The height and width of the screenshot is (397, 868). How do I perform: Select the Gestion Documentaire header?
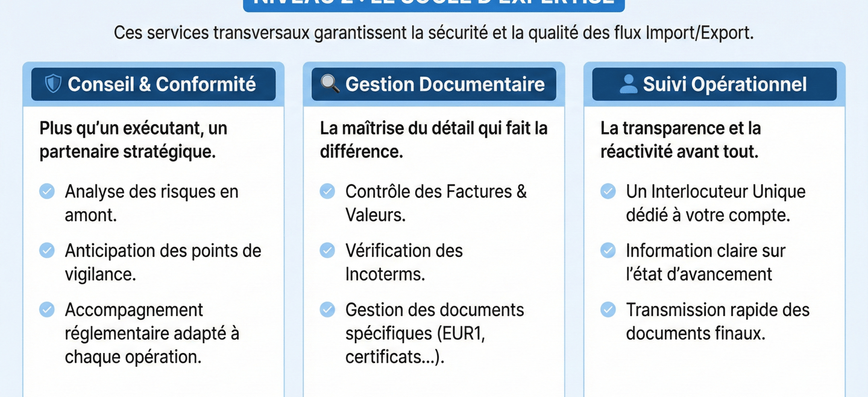tap(444, 84)
